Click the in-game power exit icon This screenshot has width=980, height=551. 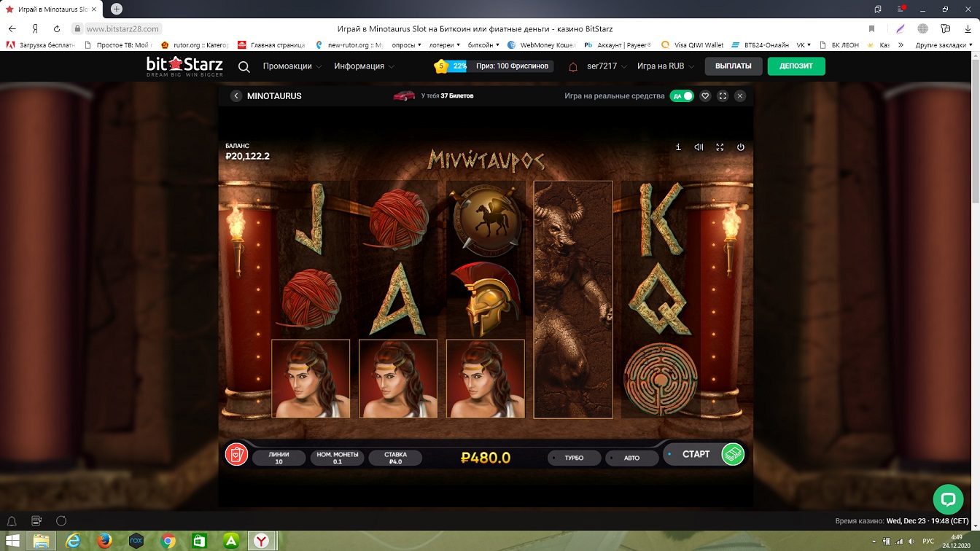click(x=741, y=147)
